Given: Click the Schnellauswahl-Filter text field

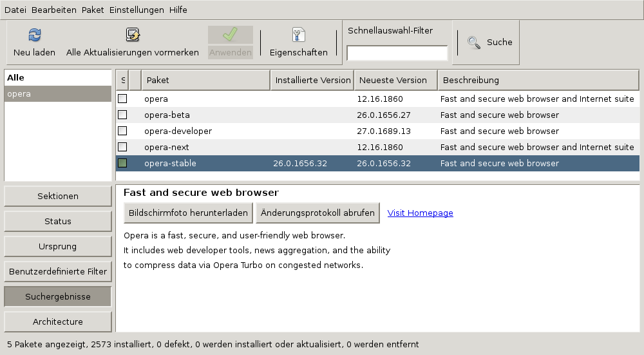Looking at the screenshot, I should pos(397,53).
